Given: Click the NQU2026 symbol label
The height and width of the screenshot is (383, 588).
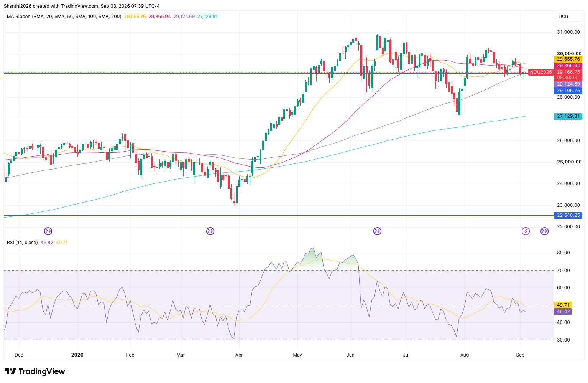Looking at the screenshot, I should pos(540,72).
